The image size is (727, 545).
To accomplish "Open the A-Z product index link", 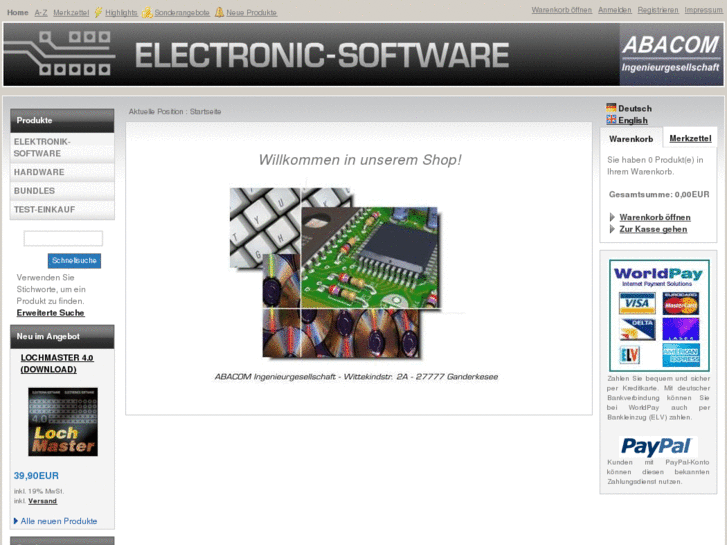I will (41, 13).
